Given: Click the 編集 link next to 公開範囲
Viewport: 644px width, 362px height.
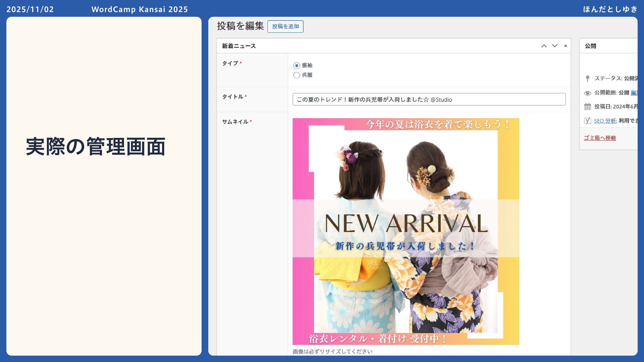Looking at the screenshot, I should coord(634,93).
